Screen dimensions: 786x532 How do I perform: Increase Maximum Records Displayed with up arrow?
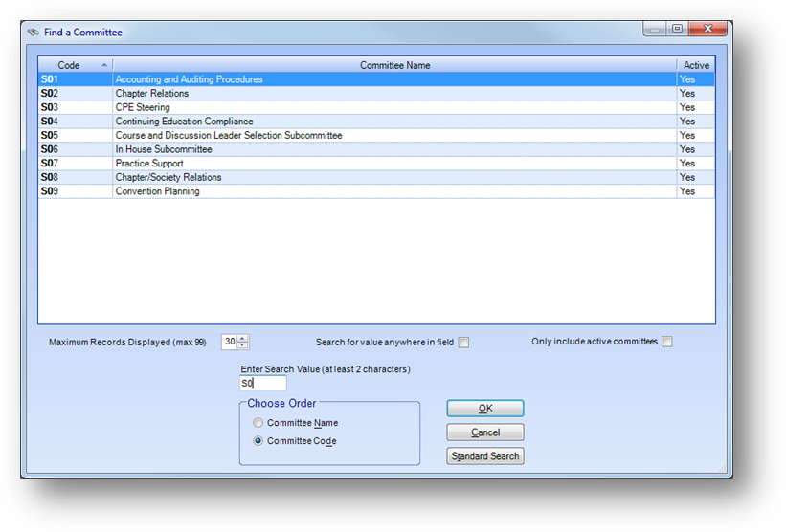pyautogui.click(x=242, y=339)
